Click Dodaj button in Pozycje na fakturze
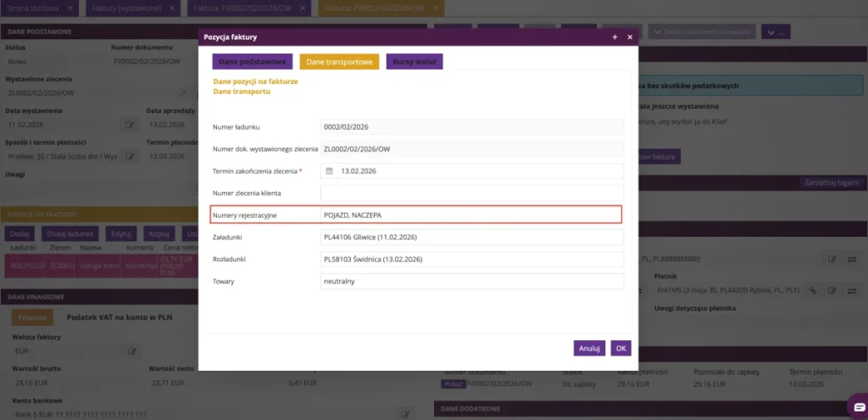 pyautogui.click(x=20, y=233)
